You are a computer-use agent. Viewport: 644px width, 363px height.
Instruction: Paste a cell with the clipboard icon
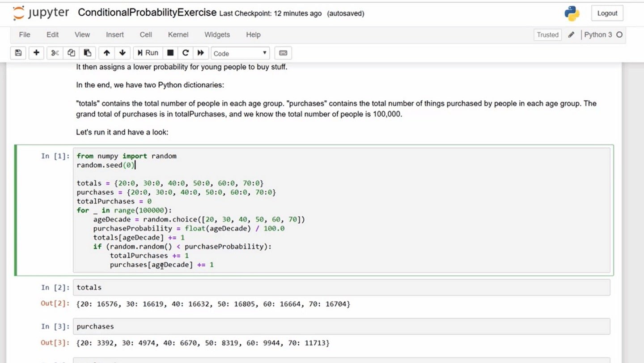87,53
